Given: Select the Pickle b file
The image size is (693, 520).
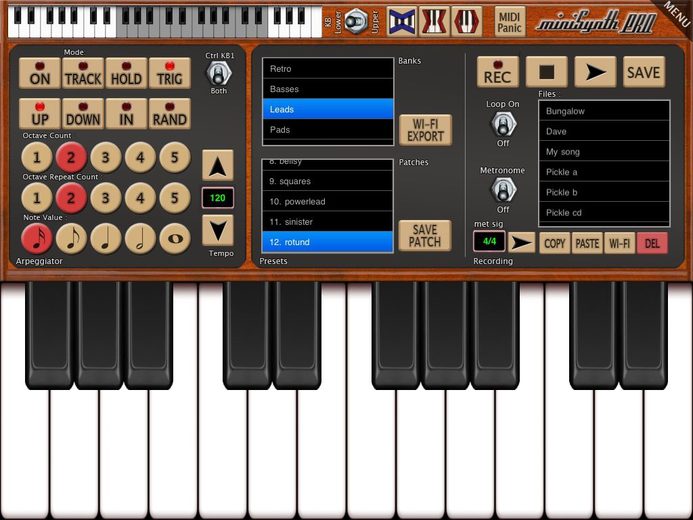Looking at the screenshot, I should pyautogui.click(x=604, y=193).
